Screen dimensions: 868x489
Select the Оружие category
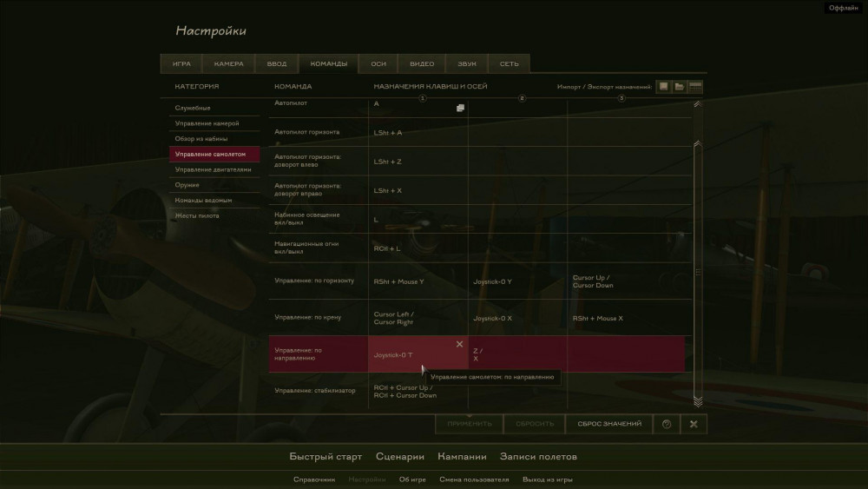click(x=214, y=185)
